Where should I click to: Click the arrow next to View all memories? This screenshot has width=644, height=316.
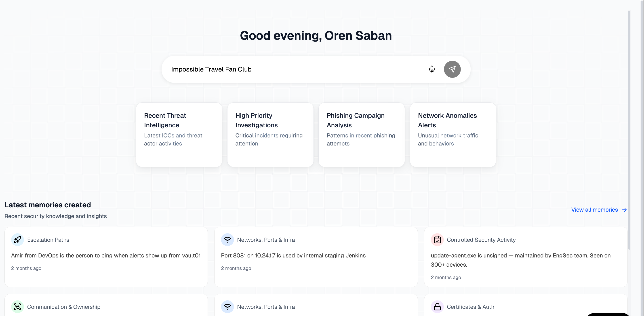(624, 210)
